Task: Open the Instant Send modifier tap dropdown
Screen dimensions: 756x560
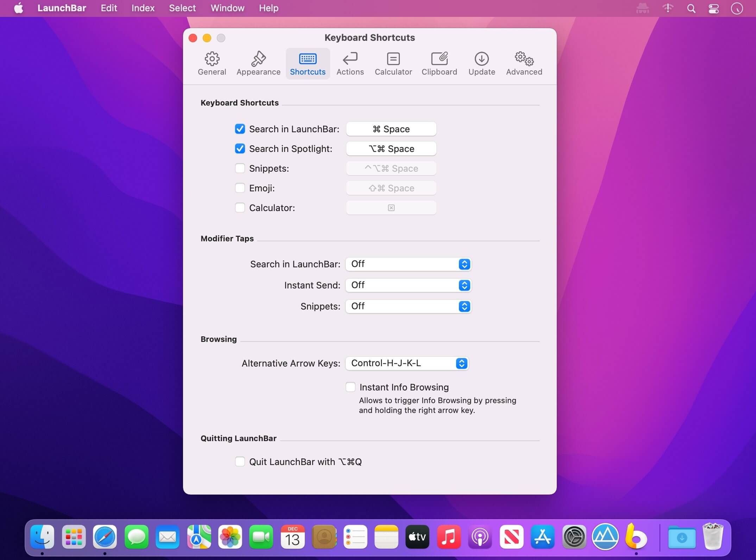Action: [408, 285]
